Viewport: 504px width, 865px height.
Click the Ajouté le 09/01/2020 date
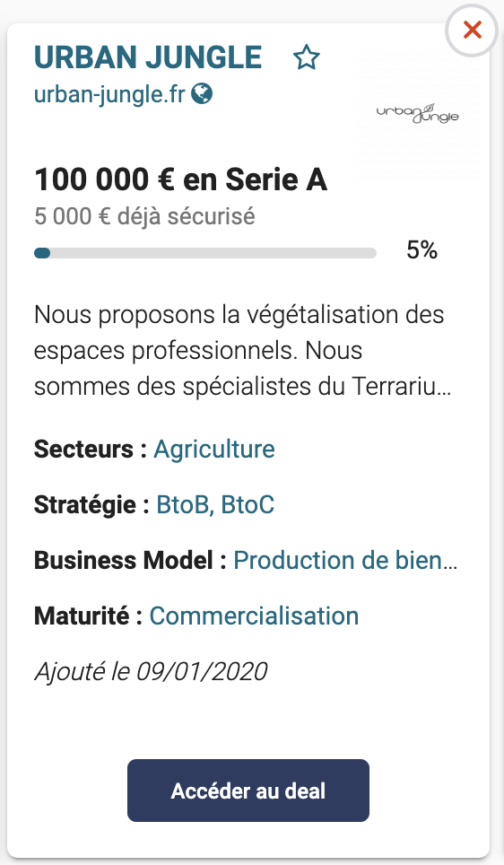(151, 672)
